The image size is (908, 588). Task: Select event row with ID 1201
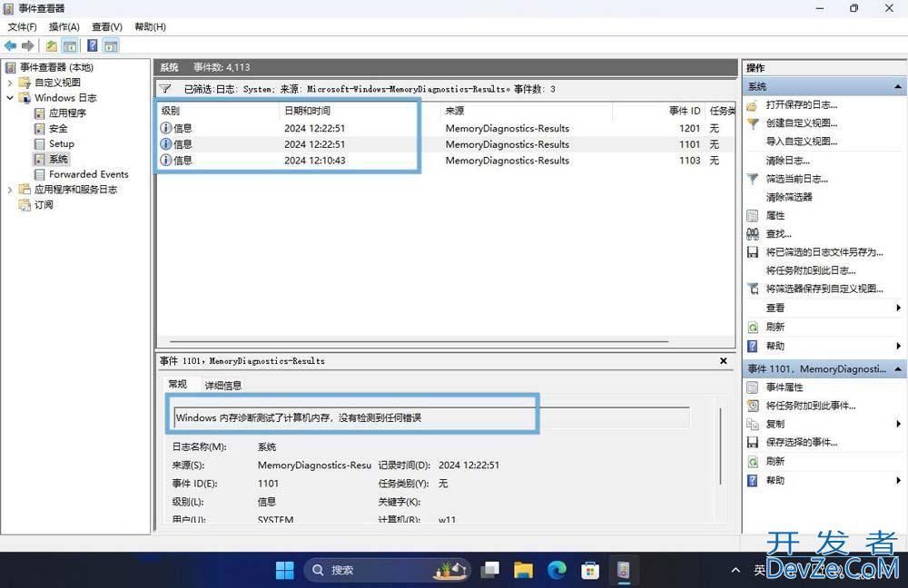[445, 128]
